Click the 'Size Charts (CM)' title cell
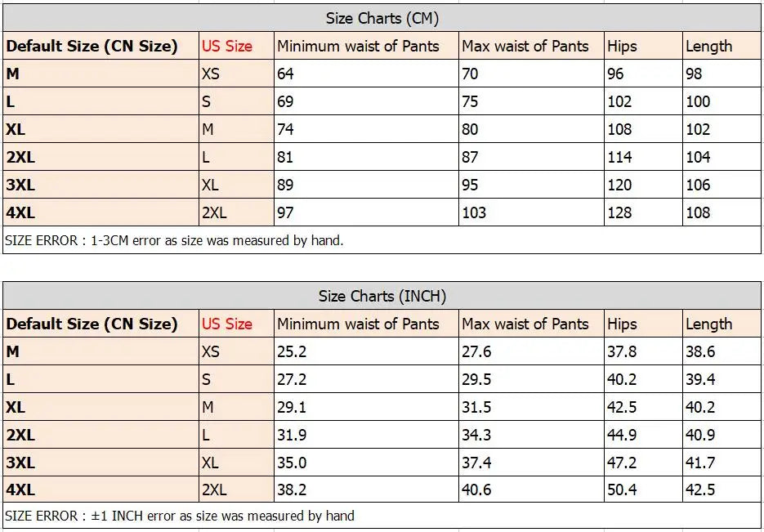 coord(382,18)
